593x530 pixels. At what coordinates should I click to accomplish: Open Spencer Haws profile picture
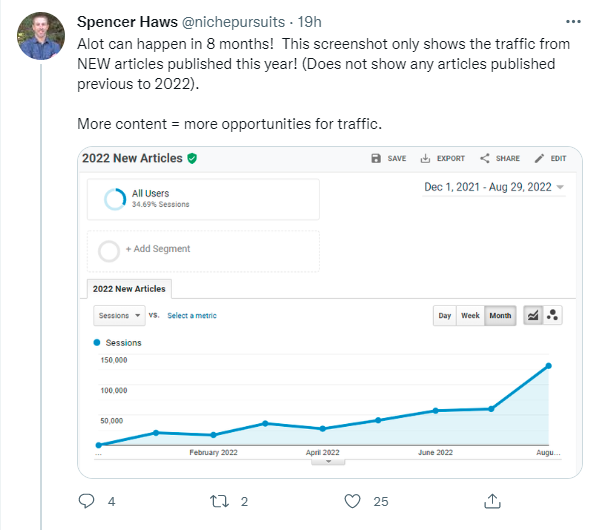pos(41,36)
